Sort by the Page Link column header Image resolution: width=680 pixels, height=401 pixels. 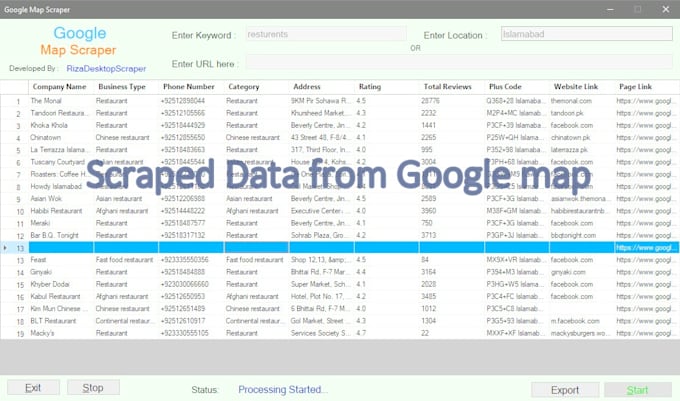pos(647,87)
